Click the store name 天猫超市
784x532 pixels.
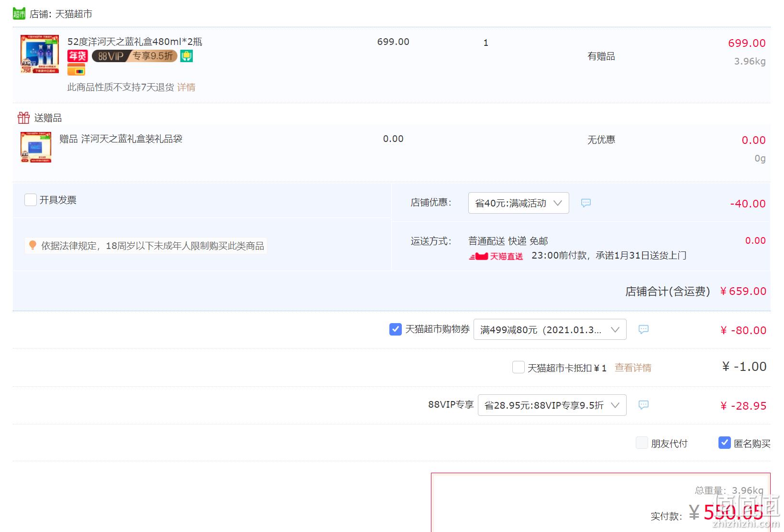(74, 14)
